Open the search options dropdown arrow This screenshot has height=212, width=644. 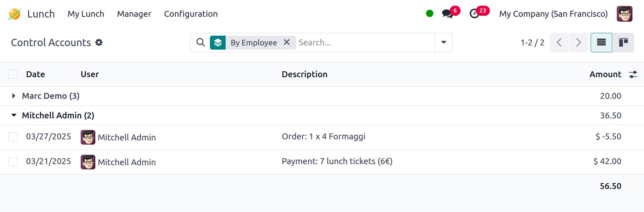(x=444, y=43)
